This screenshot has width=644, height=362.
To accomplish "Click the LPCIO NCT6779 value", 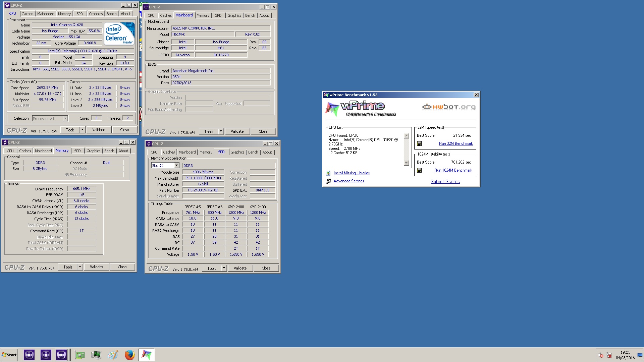I will pyautogui.click(x=221, y=55).
